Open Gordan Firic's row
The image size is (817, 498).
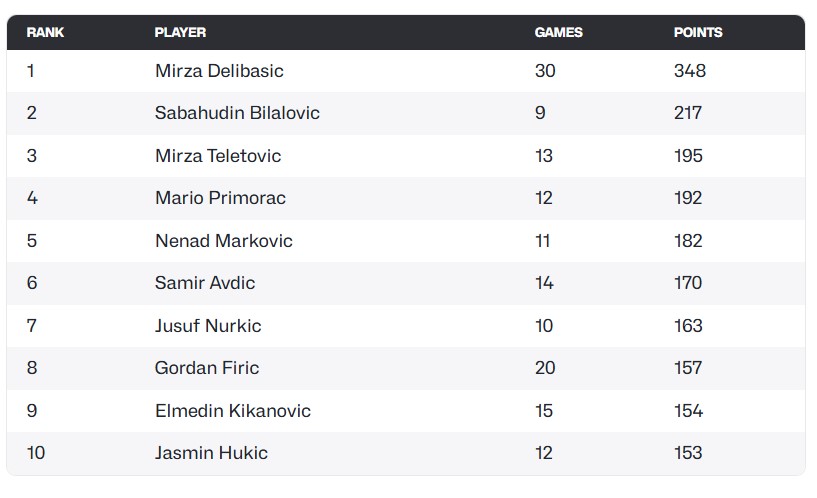[x=207, y=368]
